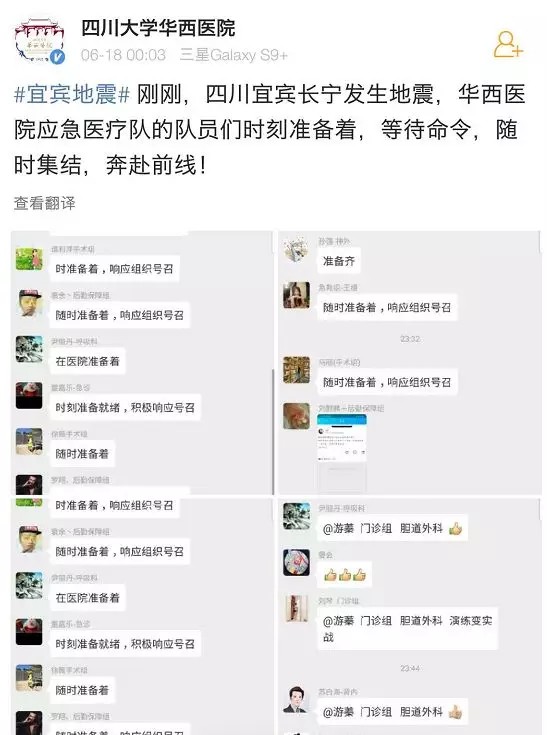Open the hospital's profile avatar
The height and width of the screenshot is (735, 547).
pos(39,40)
